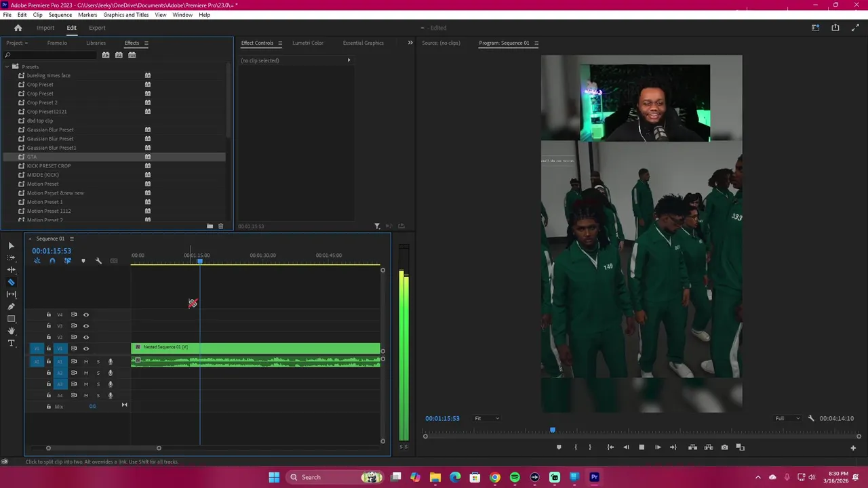This screenshot has height=488, width=868.
Task: Step back one frame
Action: pos(626,447)
